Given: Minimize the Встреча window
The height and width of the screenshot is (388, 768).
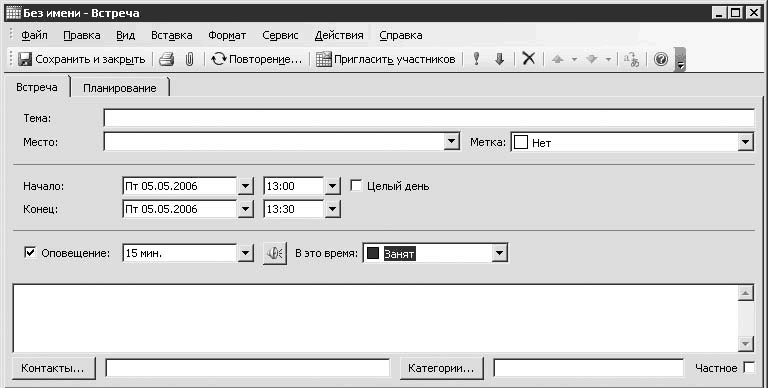Looking at the screenshot, I should 719,13.
